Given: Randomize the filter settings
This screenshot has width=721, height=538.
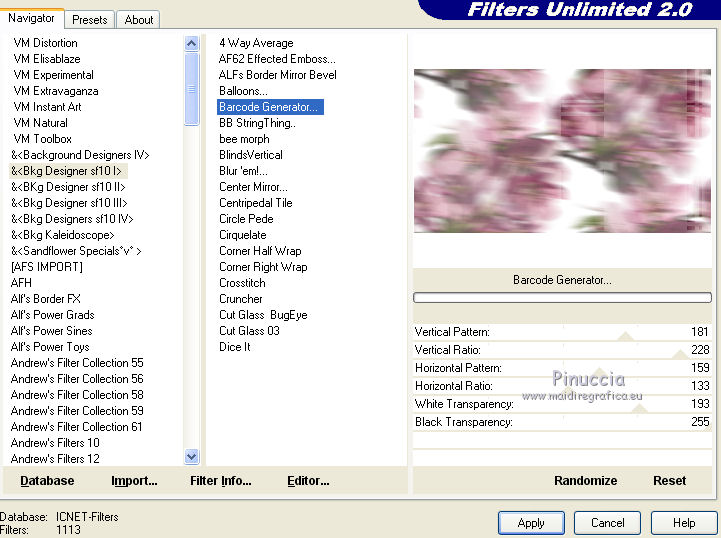Looking at the screenshot, I should pos(585,481).
